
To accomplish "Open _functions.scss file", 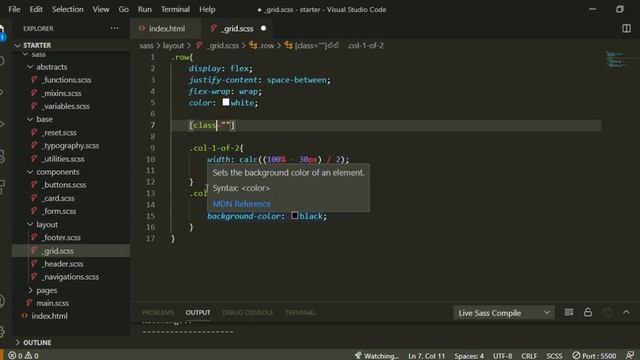I will click(67, 80).
